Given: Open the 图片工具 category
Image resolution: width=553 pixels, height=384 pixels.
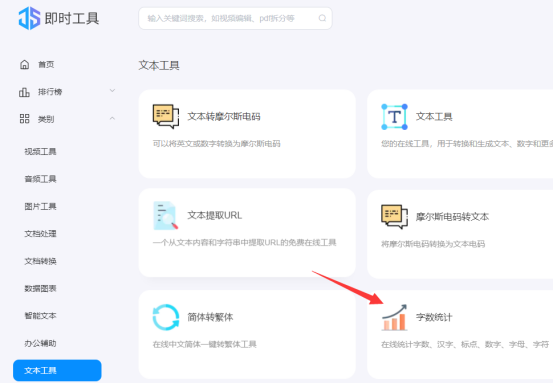Looking at the screenshot, I should [x=40, y=206].
